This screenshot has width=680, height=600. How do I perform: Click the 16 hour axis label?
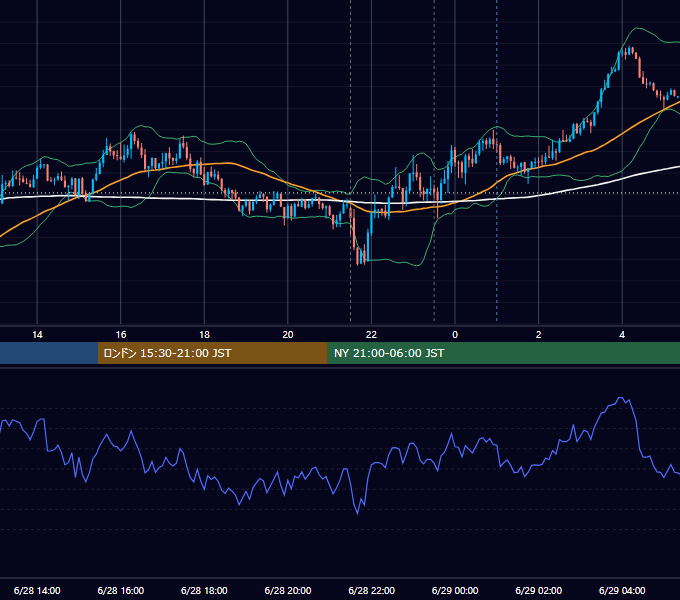pos(121,335)
